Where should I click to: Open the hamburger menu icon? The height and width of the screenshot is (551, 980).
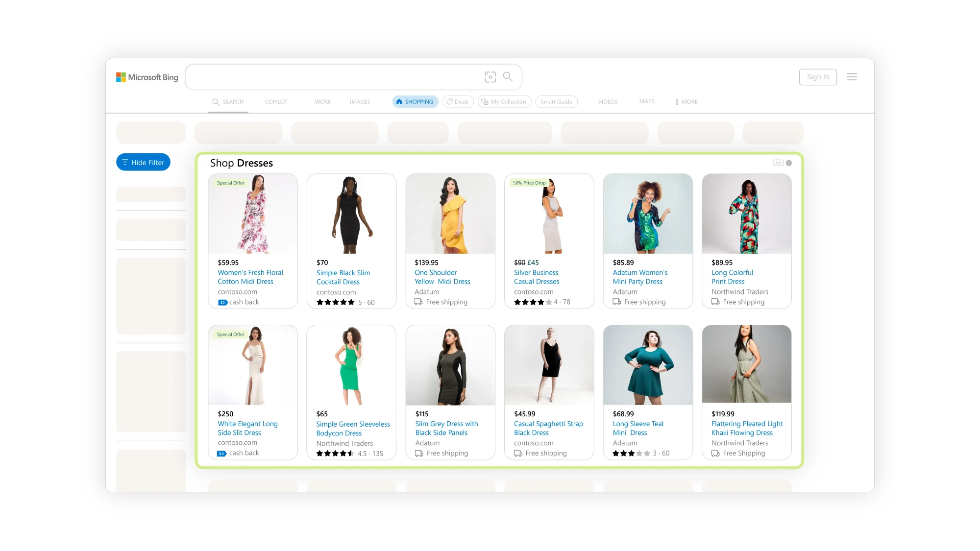852,77
